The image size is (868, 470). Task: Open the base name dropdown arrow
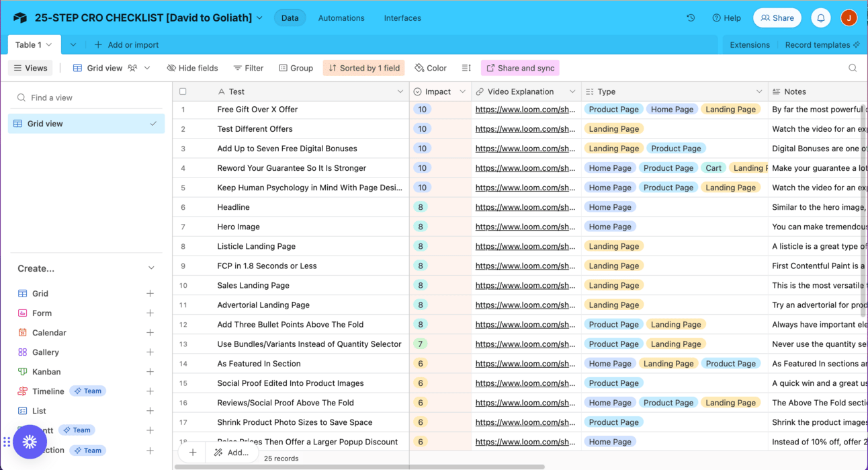pos(259,18)
